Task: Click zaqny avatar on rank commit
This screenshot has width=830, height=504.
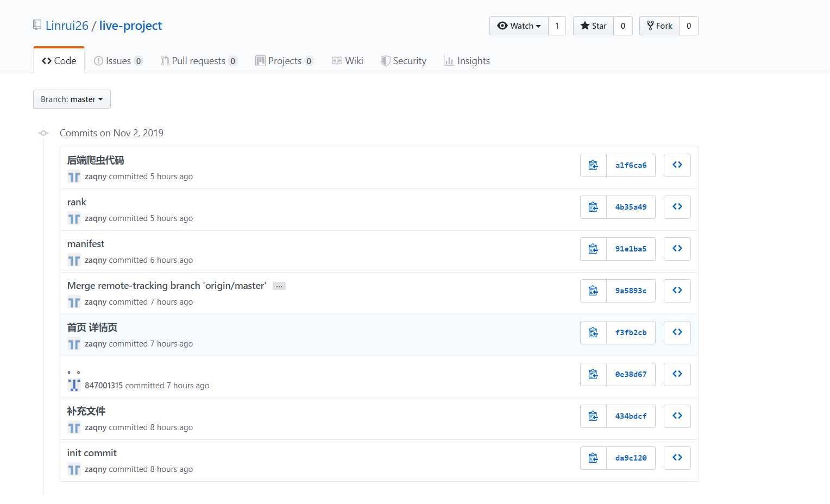Action: (74, 218)
